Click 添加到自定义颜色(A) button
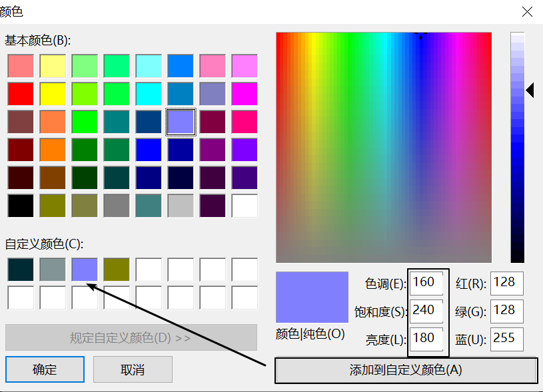The height and width of the screenshot is (392, 543). pos(406,370)
